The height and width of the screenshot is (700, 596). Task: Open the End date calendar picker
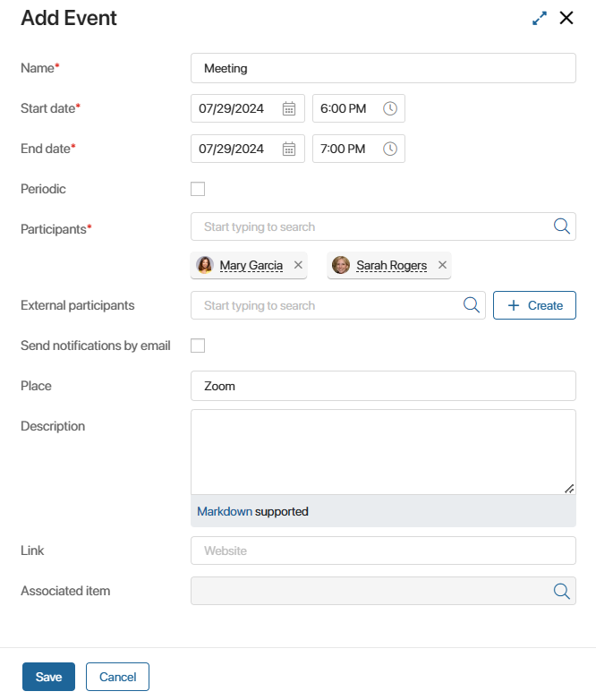click(x=289, y=149)
